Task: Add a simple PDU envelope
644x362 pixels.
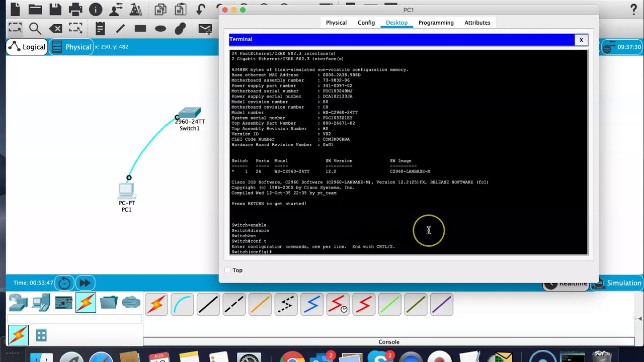Action: (x=205, y=29)
